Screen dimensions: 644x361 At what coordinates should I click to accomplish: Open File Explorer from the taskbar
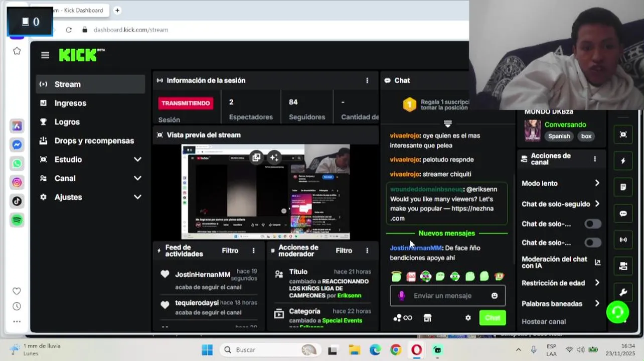point(354,350)
